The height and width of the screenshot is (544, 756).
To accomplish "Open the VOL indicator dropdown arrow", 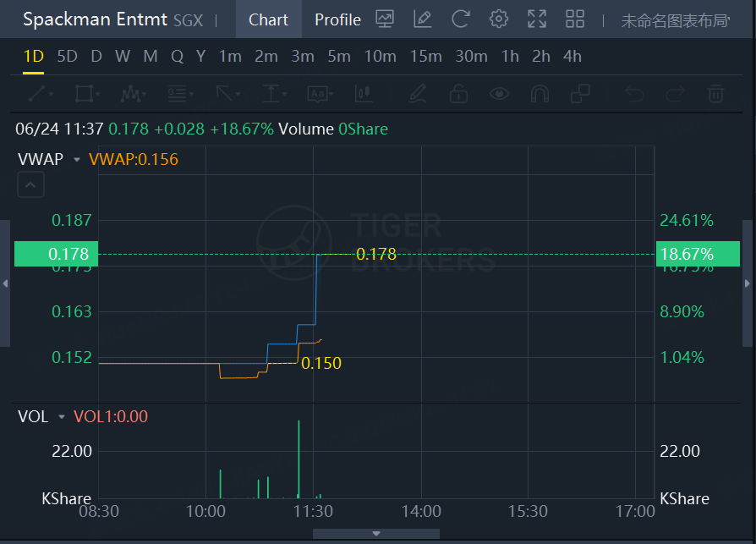I will pyautogui.click(x=62, y=417).
